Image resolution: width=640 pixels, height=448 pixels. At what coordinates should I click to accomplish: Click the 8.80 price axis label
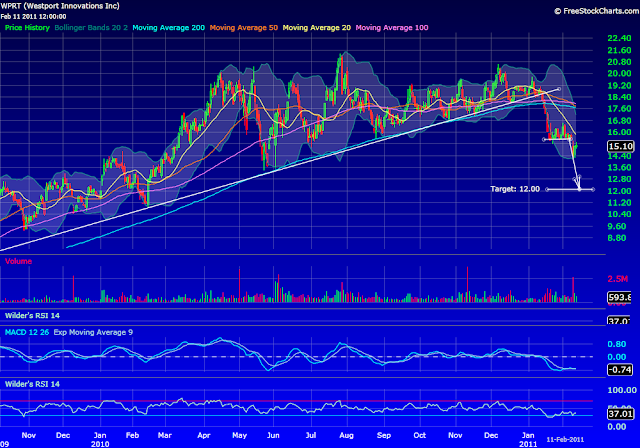616,238
